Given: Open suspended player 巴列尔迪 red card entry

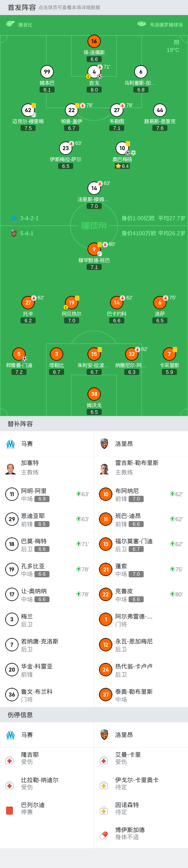Looking at the screenshot, I should click(x=47, y=809).
